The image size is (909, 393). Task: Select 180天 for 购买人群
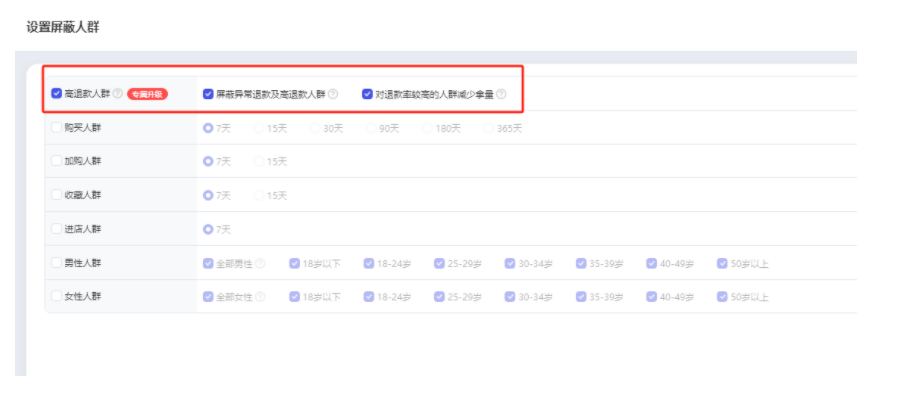point(427,128)
